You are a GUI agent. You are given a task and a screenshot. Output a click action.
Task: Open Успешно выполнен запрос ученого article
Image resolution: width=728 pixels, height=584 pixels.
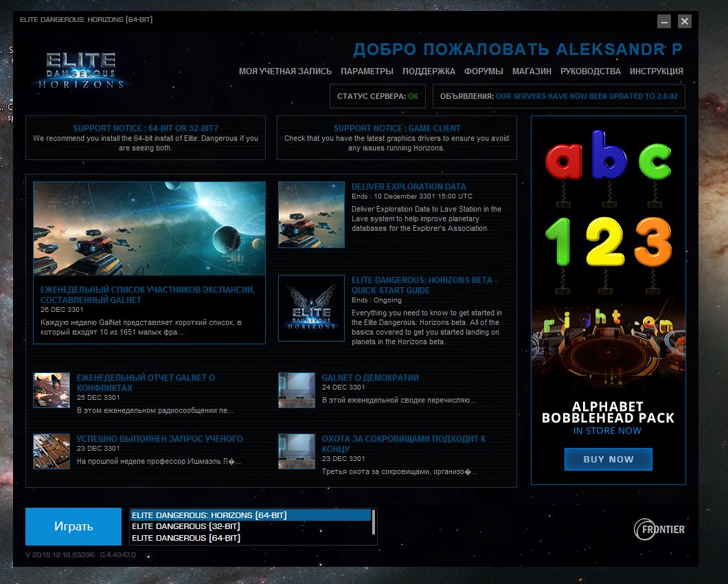point(160,438)
